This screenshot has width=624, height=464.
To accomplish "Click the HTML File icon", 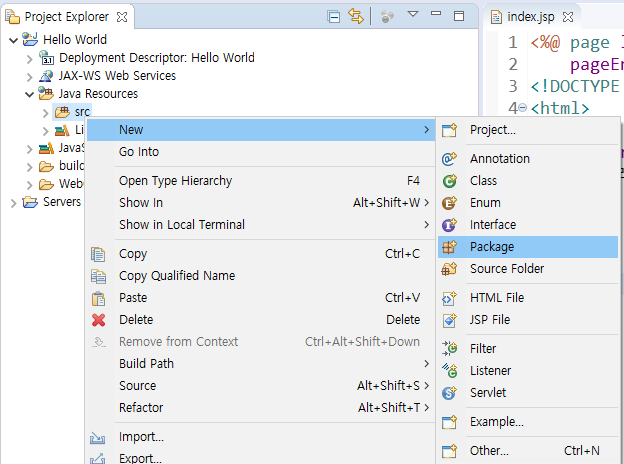I will [x=449, y=298].
